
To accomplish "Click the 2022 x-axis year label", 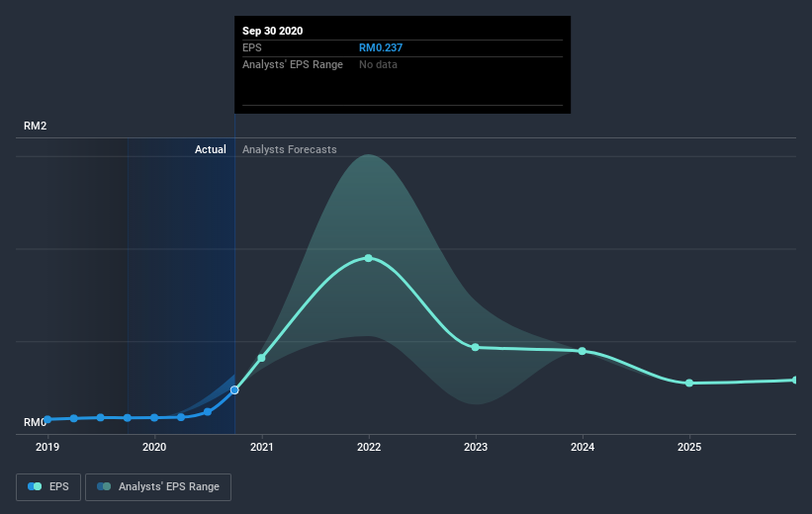I will click(369, 447).
